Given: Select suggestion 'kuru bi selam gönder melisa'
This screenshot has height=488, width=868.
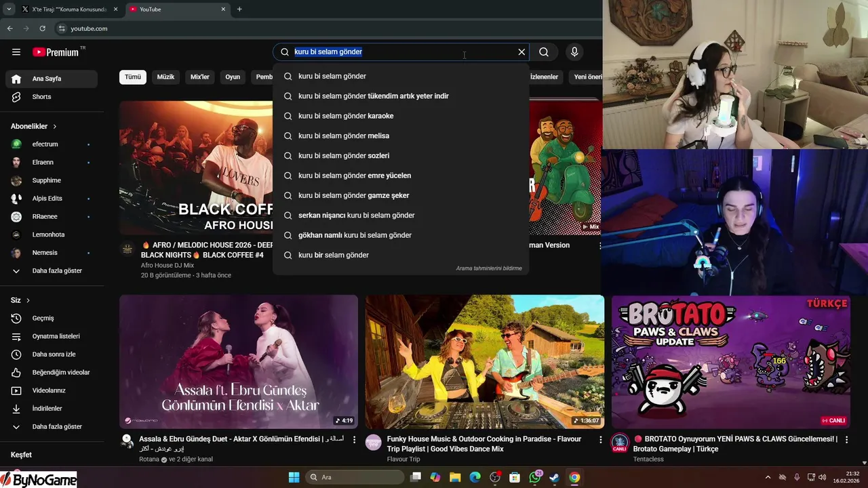Looking at the screenshot, I should (x=401, y=136).
